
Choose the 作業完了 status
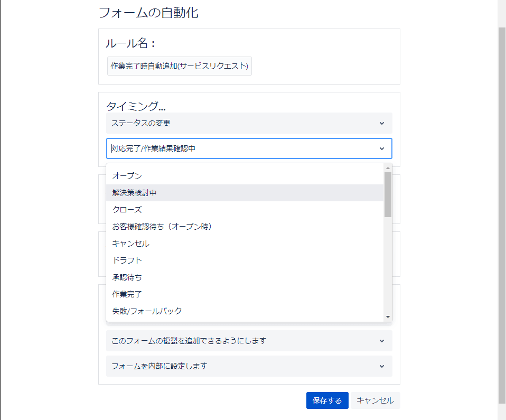(245, 294)
